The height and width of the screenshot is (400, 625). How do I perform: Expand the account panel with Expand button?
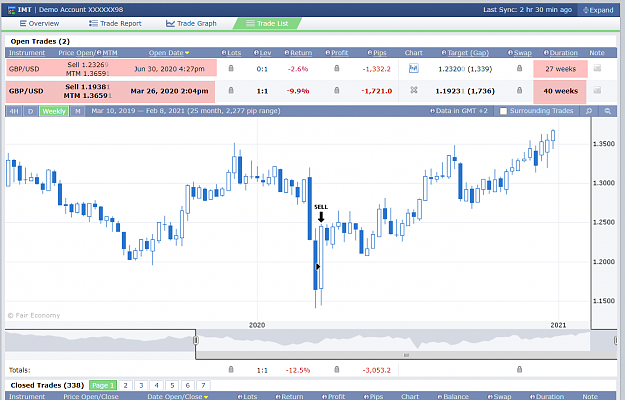point(598,10)
